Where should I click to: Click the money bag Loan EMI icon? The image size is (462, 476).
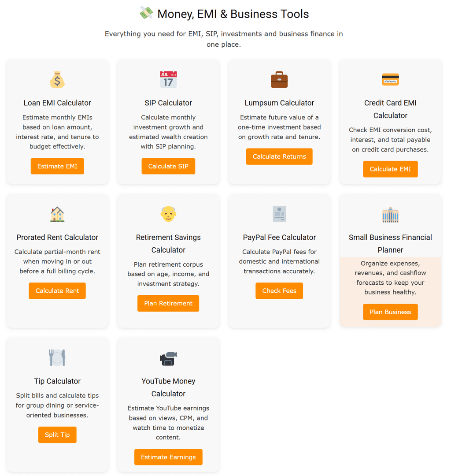(x=57, y=80)
